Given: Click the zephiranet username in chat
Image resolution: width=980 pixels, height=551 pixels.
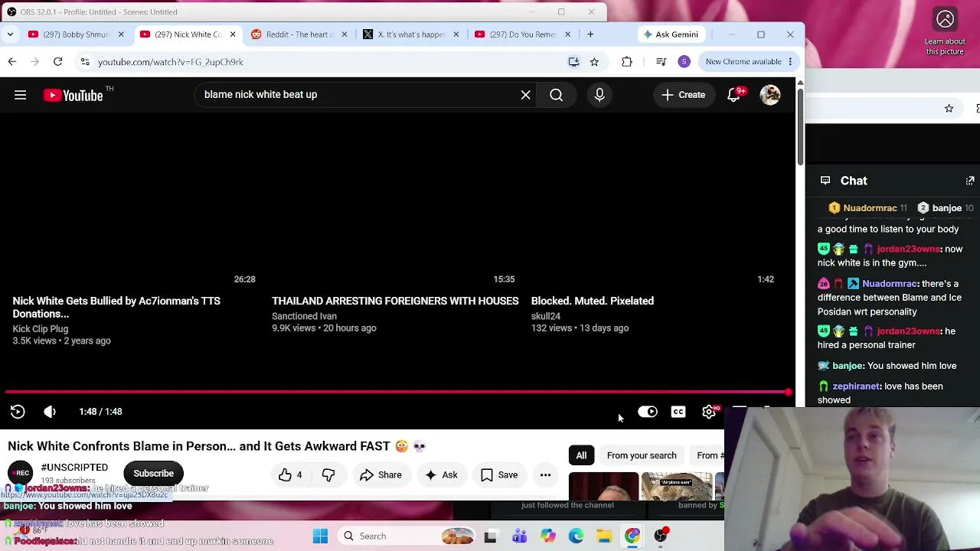Looking at the screenshot, I should point(855,386).
